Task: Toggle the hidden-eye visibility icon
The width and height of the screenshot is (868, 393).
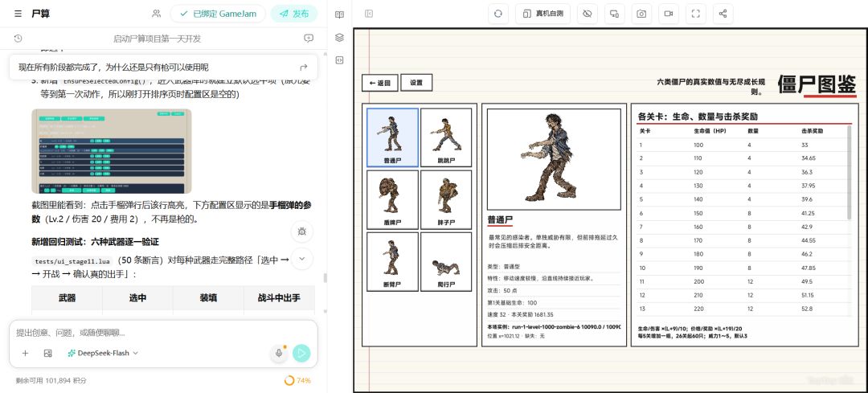Action: tap(587, 14)
